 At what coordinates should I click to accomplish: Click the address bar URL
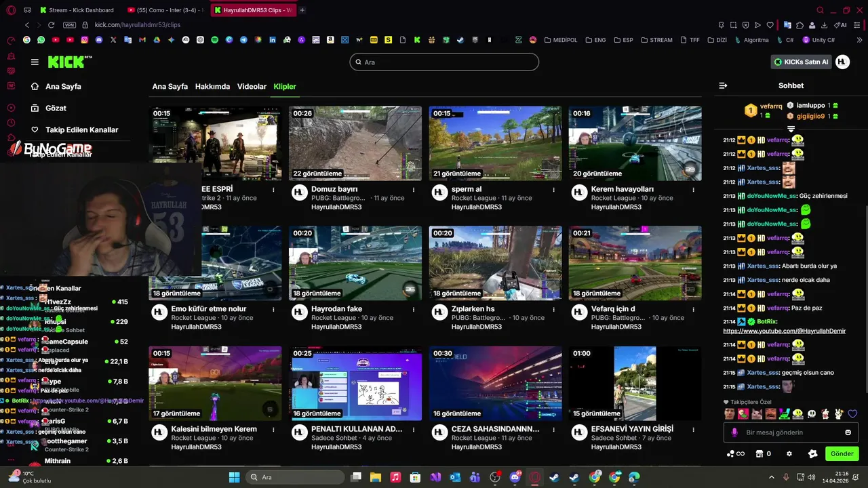click(x=137, y=25)
